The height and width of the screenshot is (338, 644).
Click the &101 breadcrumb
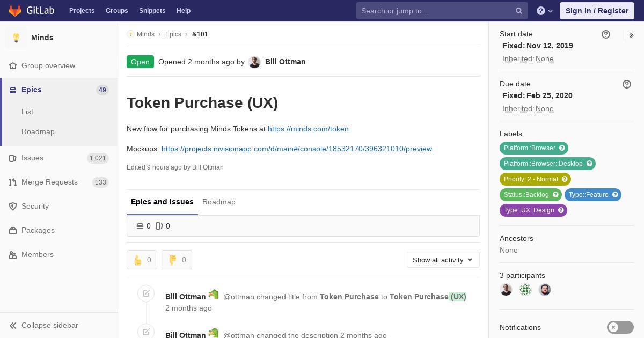click(200, 34)
